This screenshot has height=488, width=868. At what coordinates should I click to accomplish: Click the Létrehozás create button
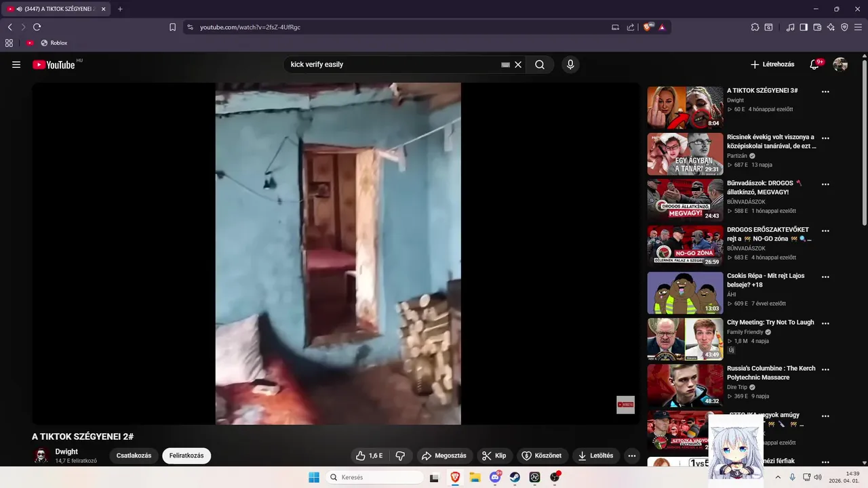click(772, 64)
